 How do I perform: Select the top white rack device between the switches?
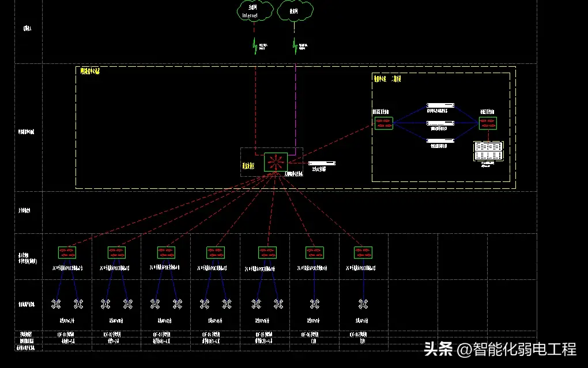pos(440,105)
